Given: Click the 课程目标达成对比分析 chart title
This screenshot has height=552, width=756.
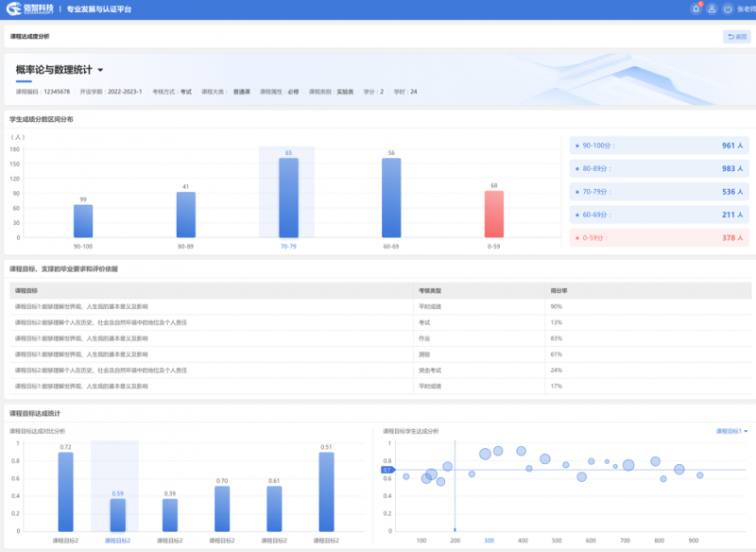Looking at the screenshot, I should tap(38, 431).
